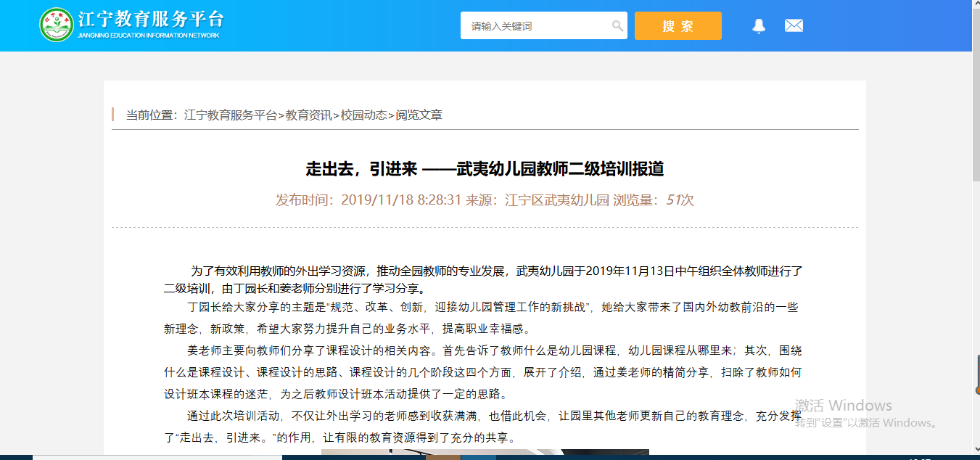Click the header text 江宁教育服务平台
The width and height of the screenshot is (980, 460).
pyautogui.click(x=151, y=20)
